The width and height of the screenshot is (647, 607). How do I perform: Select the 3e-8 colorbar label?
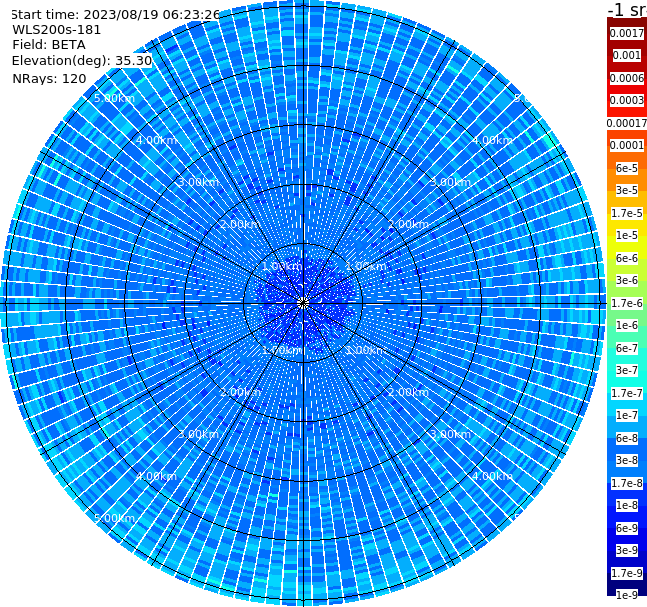pos(627,460)
